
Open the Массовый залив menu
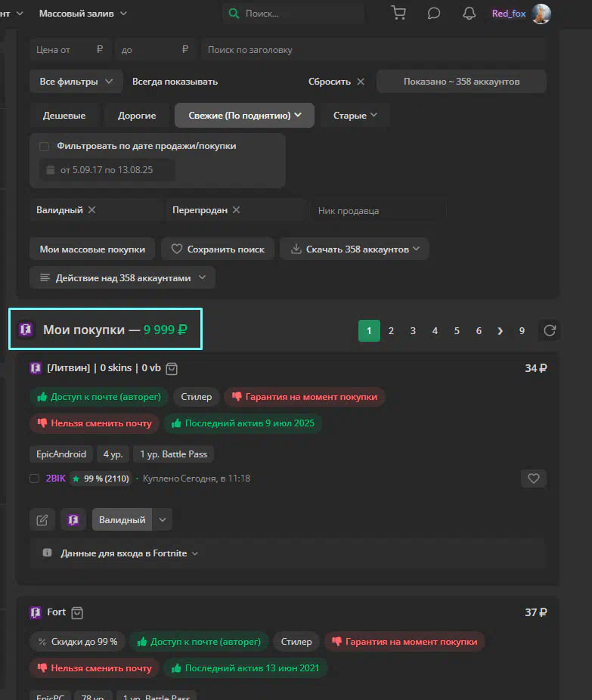point(82,13)
